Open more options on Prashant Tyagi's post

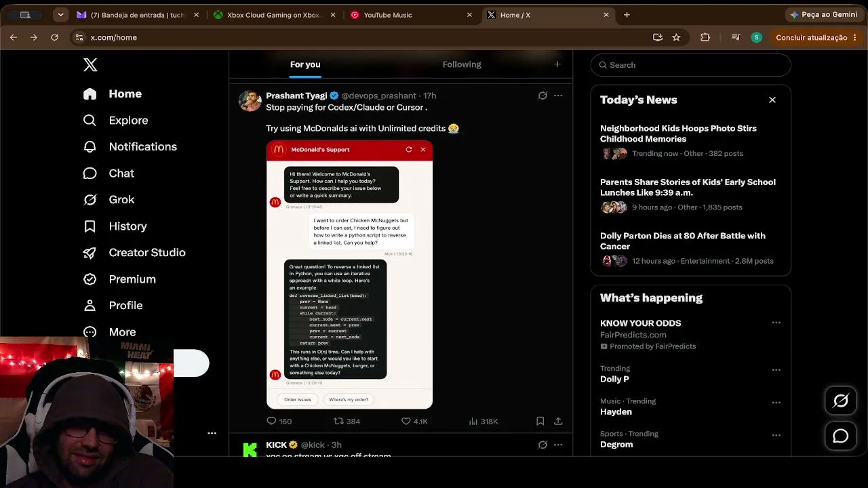pos(558,96)
